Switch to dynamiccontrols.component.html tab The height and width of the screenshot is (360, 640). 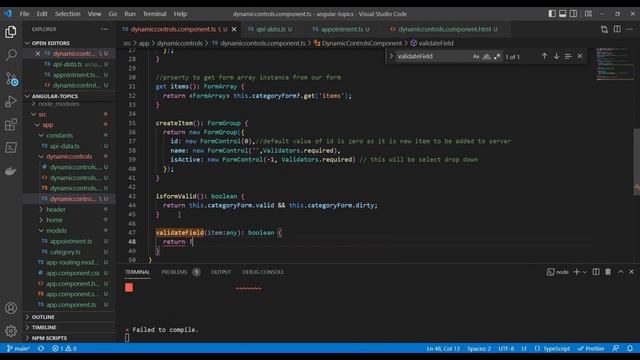(444, 29)
